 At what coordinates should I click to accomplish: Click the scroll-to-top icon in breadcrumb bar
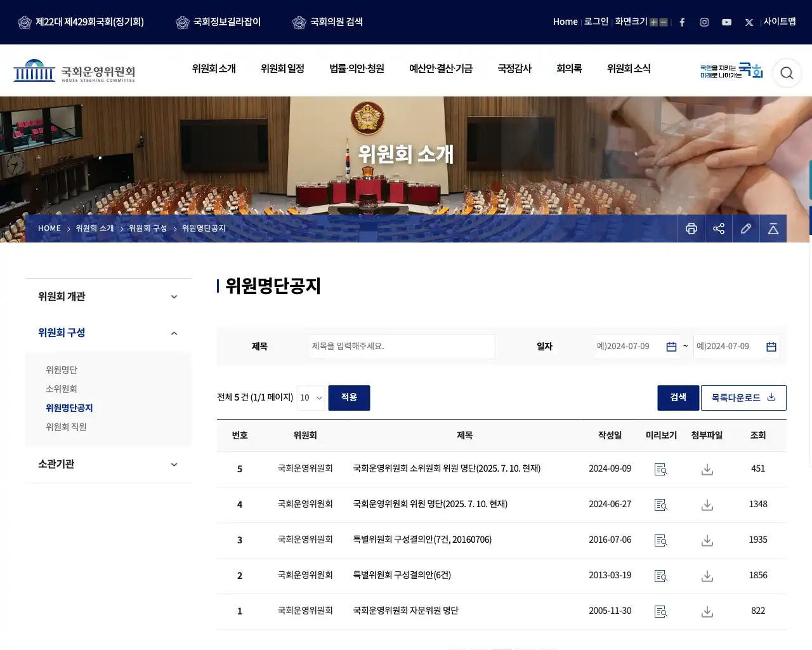coord(773,229)
